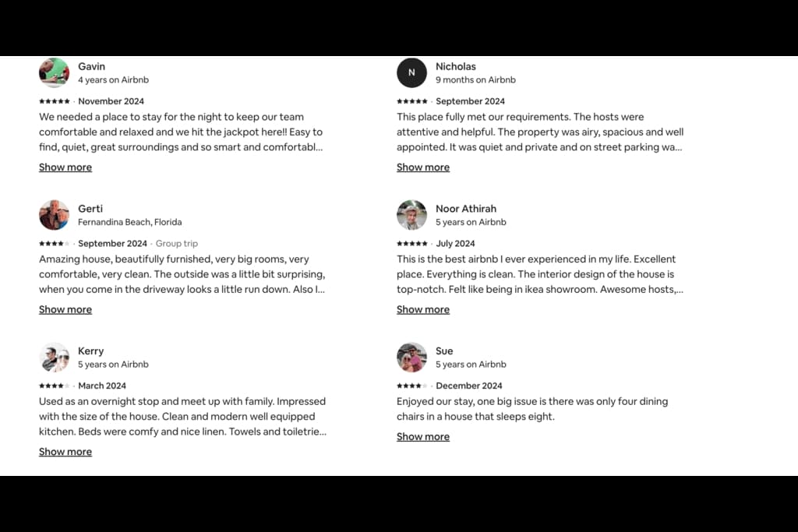Click Gerti's Fernandina Beach, Florida location
Screen dimensions: 798x532
coord(130,222)
